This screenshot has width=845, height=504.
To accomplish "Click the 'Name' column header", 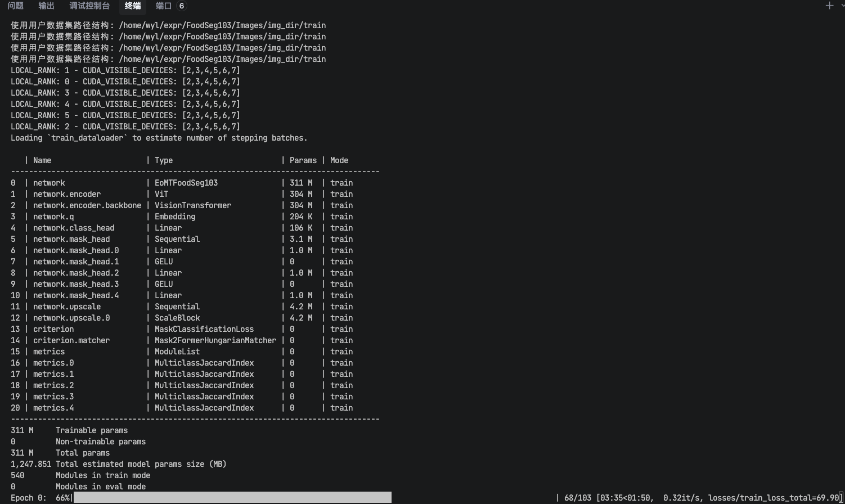I will click(x=42, y=160).
